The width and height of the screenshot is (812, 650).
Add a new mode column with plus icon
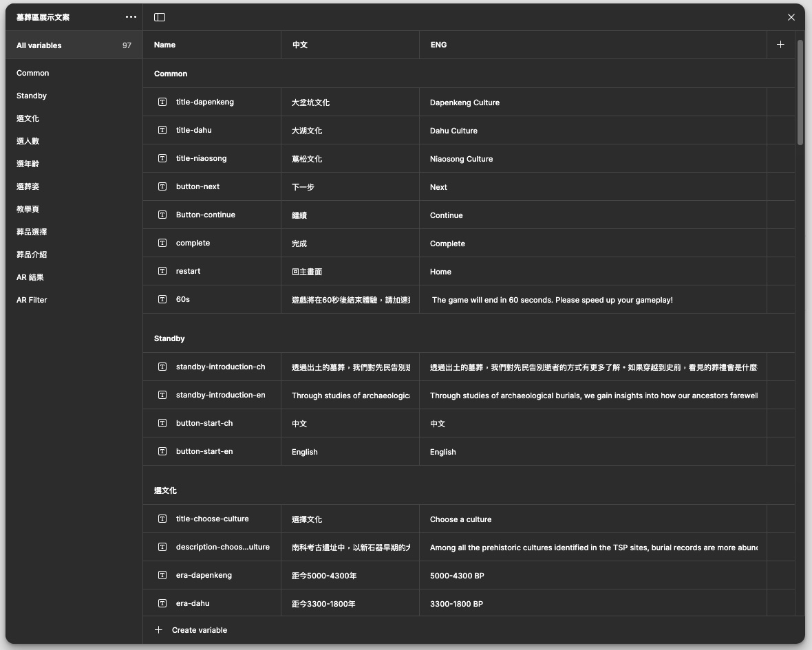tap(780, 45)
